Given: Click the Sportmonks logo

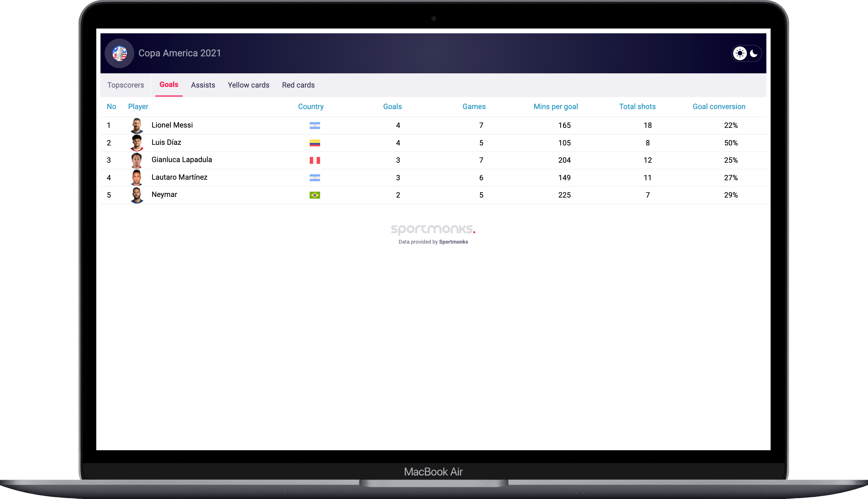Looking at the screenshot, I should [x=433, y=229].
